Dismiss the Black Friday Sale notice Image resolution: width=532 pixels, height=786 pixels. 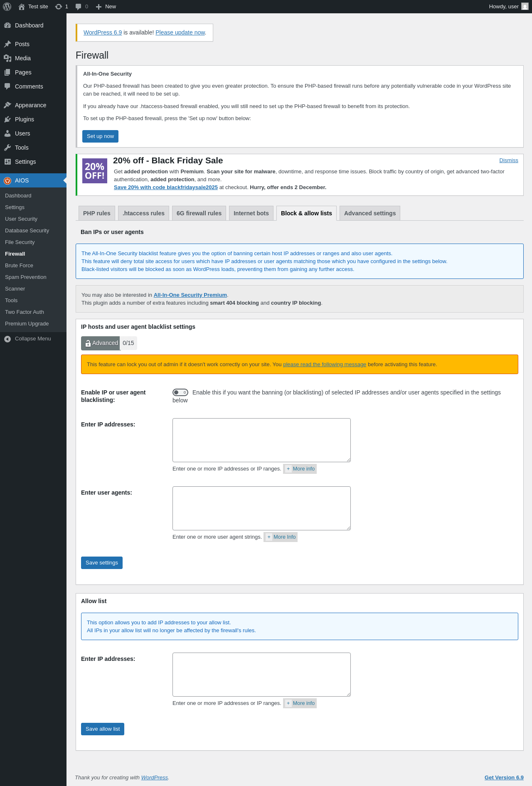pos(509,160)
